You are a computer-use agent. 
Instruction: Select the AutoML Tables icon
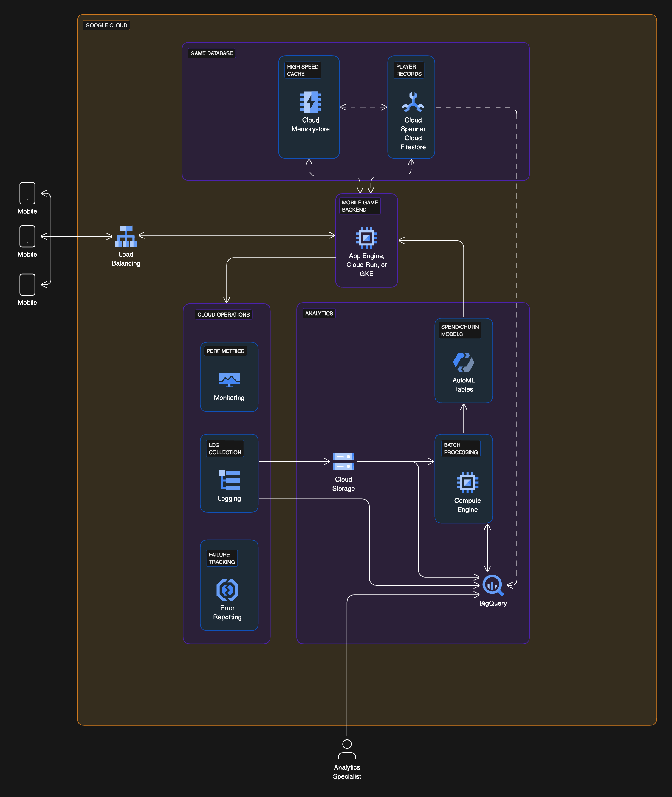[463, 362]
